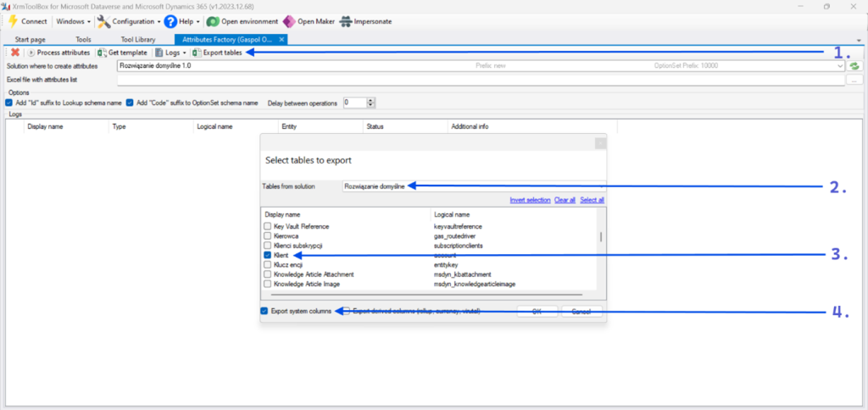Click the Impersonate spy icon
Viewport: 868px width, 410px height.
point(346,21)
